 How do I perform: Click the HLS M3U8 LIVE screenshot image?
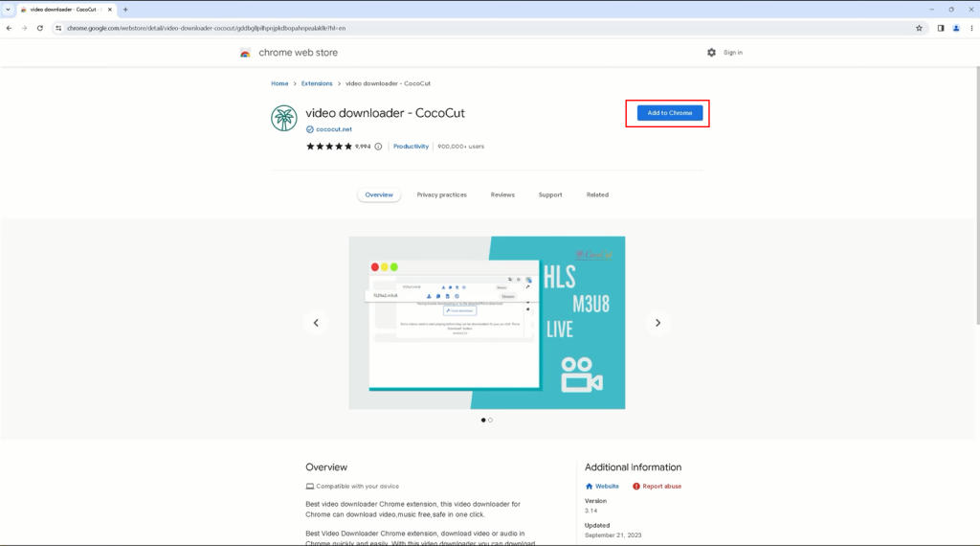click(x=487, y=323)
